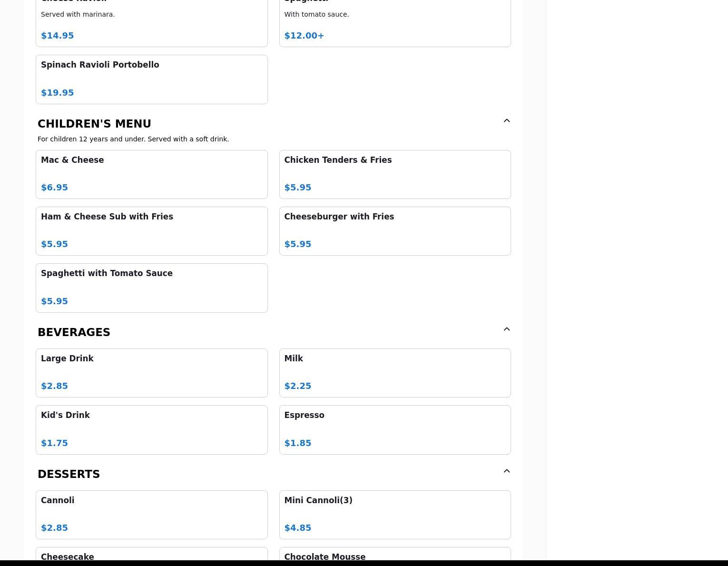Click the $12.00+ price
The image size is (728, 566).
pos(304,36)
